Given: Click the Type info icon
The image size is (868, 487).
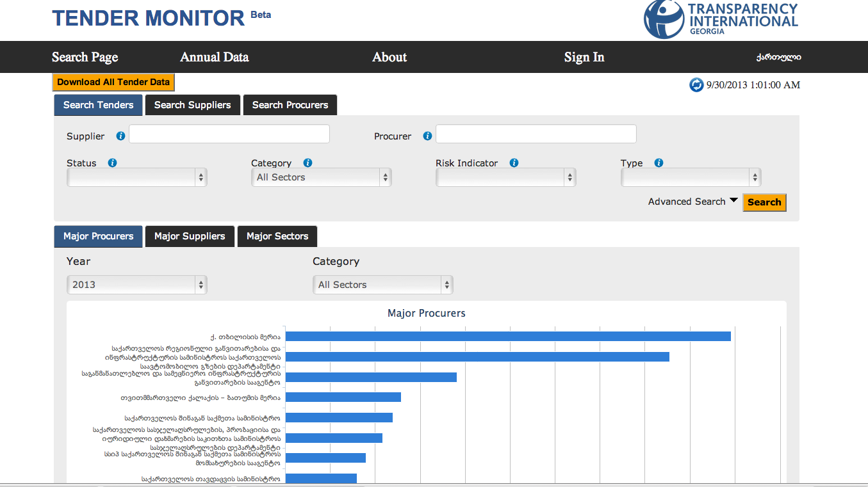Looking at the screenshot, I should [x=659, y=163].
